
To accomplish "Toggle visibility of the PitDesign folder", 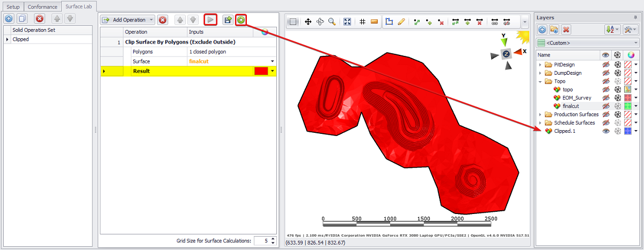I will [x=605, y=65].
